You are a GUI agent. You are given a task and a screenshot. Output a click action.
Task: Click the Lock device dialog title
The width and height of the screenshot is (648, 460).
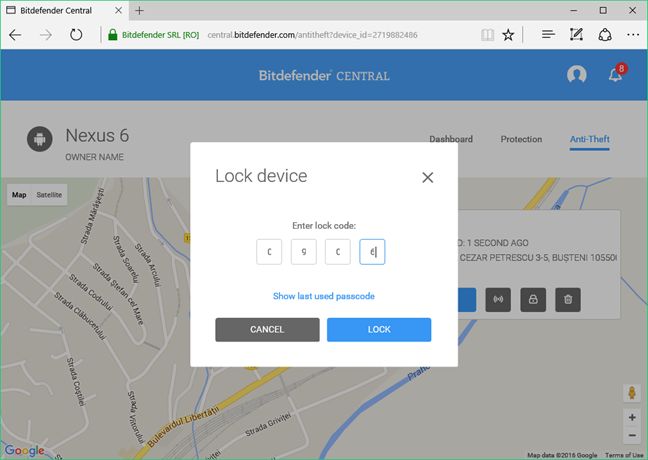pos(261,176)
